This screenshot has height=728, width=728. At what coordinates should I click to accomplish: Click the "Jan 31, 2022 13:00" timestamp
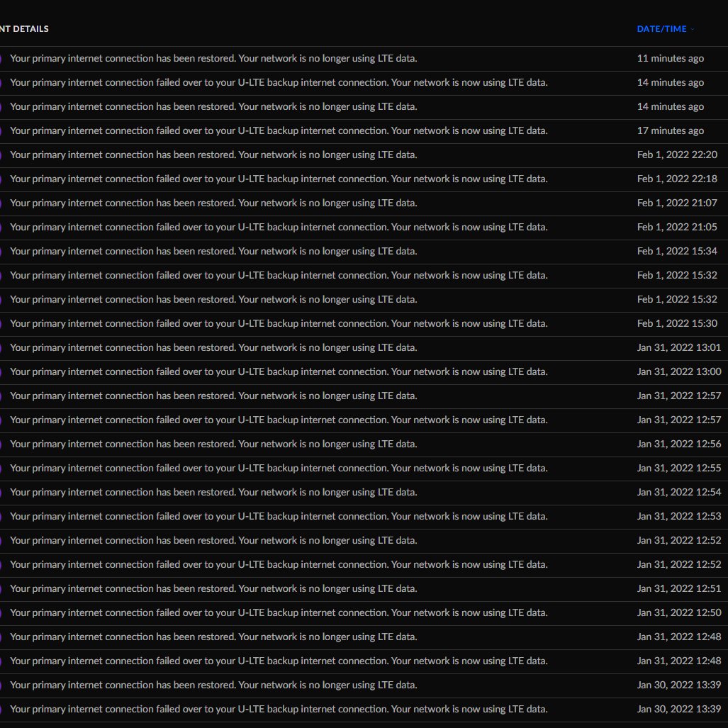(679, 372)
